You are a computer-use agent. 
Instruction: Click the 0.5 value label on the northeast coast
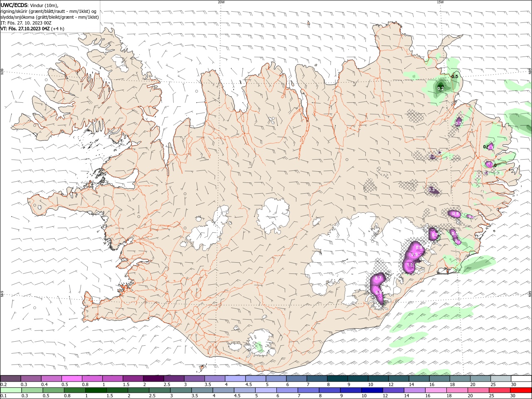[455, 76]
